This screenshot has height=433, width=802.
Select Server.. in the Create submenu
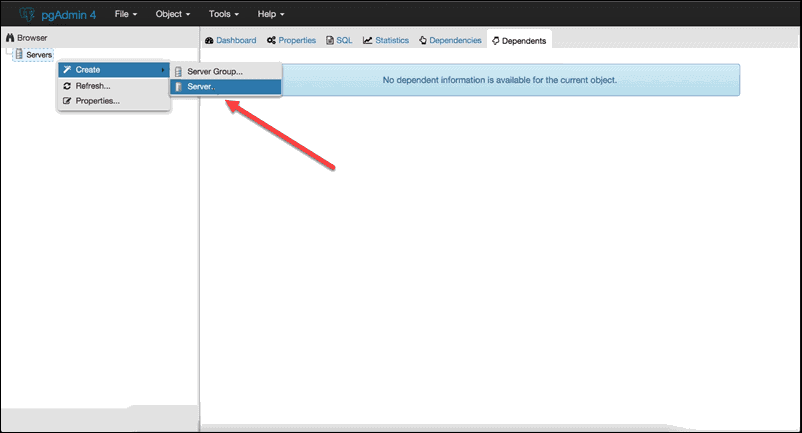point(226,87)
